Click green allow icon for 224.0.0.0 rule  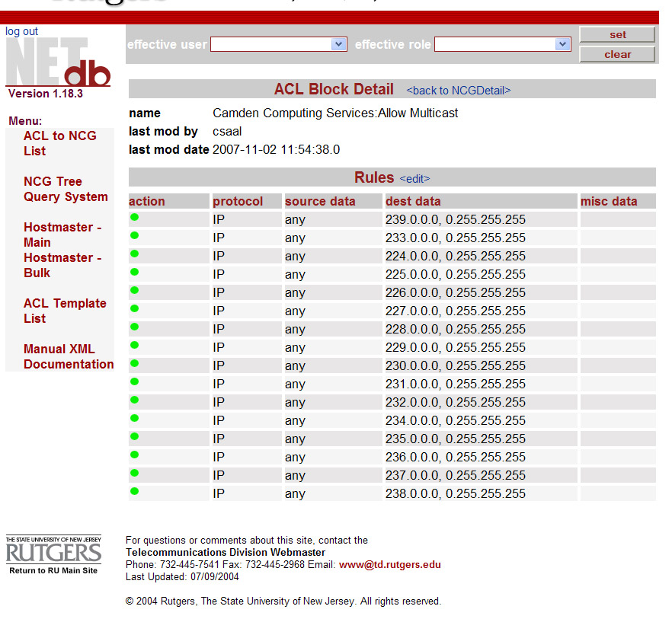pos(134,254)
